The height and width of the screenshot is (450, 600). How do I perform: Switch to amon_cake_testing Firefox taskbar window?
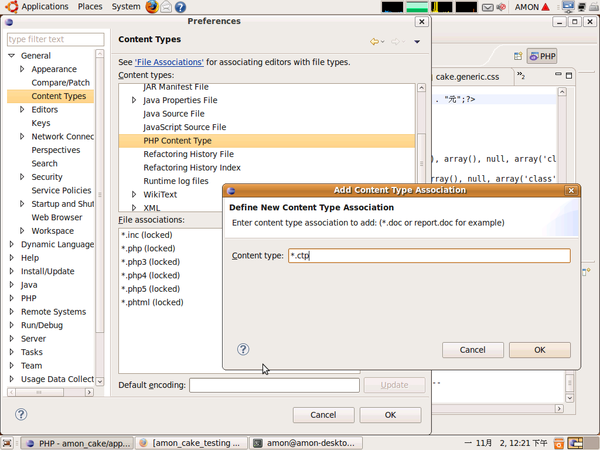click(x=192, y=443)
